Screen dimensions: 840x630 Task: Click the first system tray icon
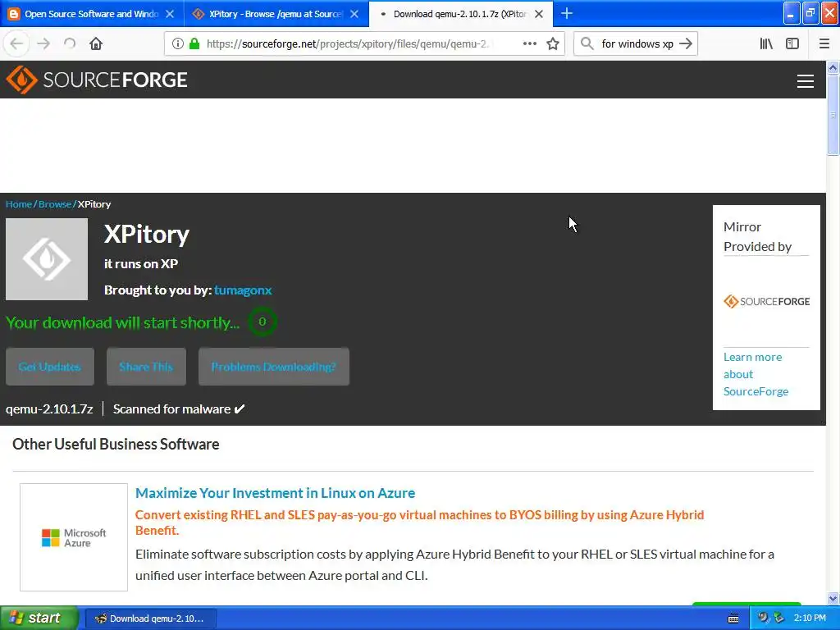click(763, 619)
